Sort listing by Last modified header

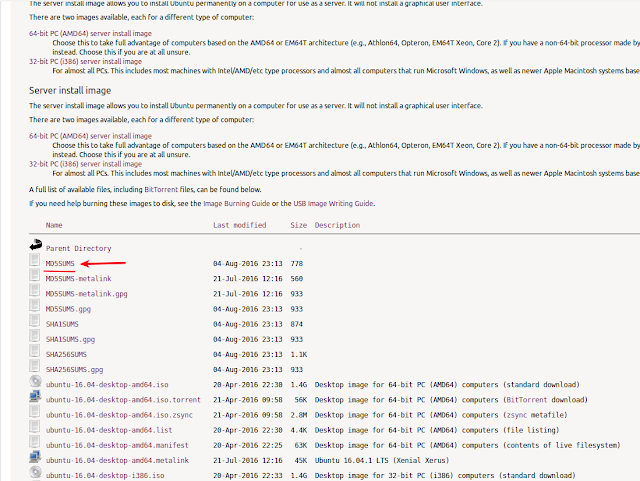(240, 225)
